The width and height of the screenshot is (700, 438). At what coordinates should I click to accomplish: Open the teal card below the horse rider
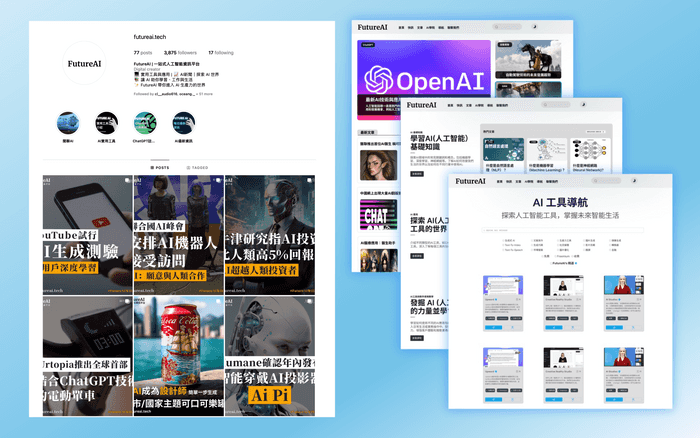pyautogui.click(x=528, y=89)
